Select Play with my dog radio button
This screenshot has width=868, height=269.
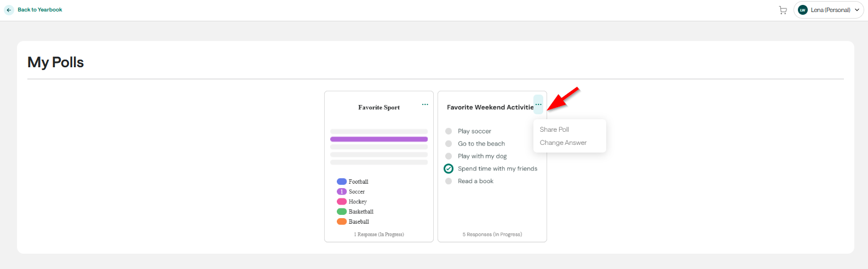449,156
